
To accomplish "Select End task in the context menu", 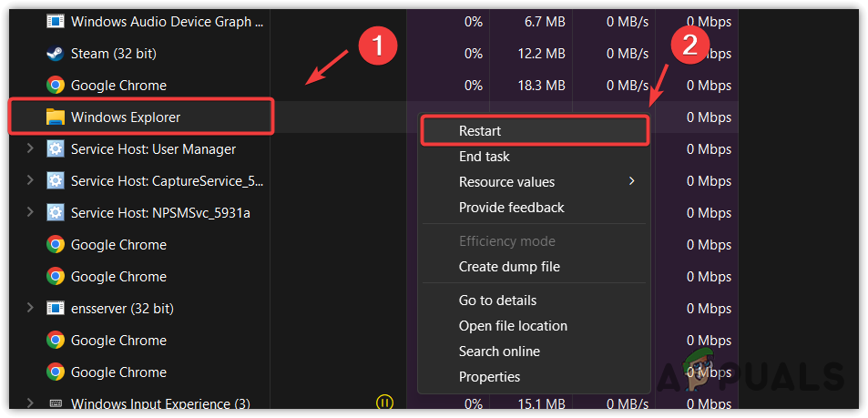I will pyautogui.click(x=484, y=157).
